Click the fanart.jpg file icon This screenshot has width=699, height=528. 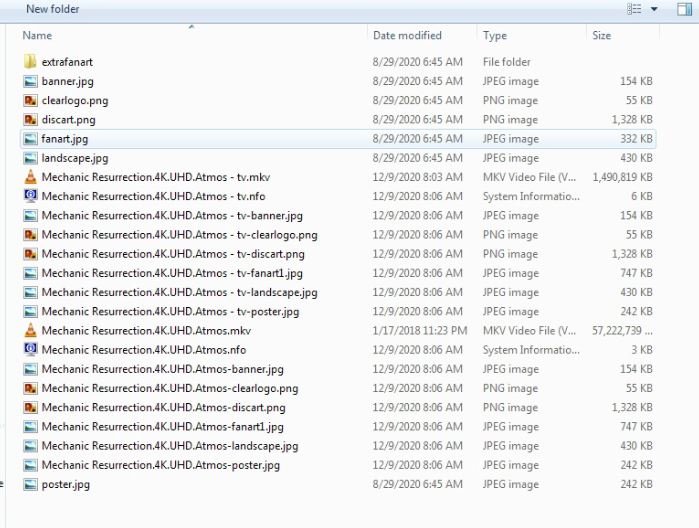point(30,139)
